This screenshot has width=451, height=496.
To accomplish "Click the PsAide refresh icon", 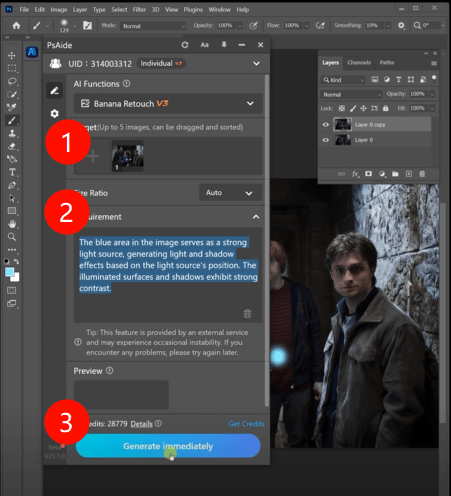I will click(185, 45).
